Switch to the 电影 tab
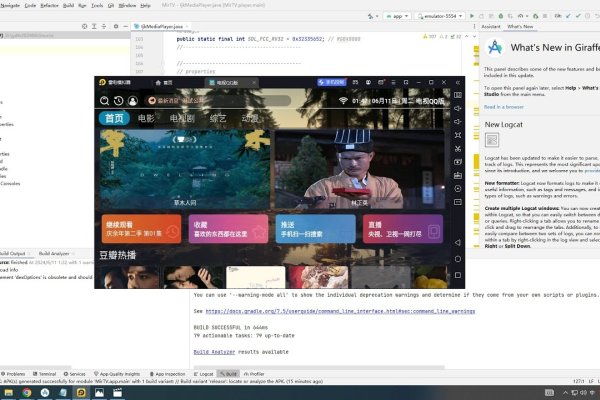 pyautogui.click(x=147, y=119)
